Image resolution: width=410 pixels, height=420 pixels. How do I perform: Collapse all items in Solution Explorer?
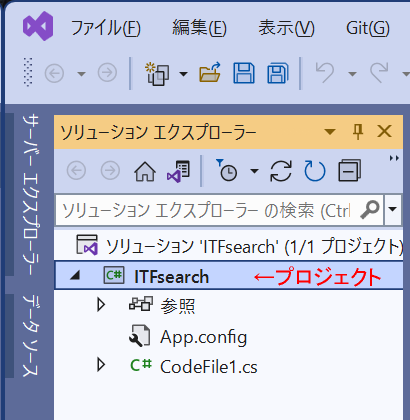(349, 171)
